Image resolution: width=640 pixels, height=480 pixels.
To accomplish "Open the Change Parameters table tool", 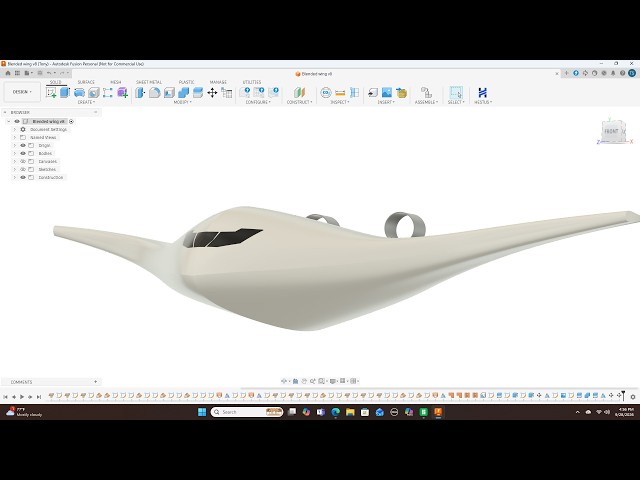I will [x=227, y=93].
